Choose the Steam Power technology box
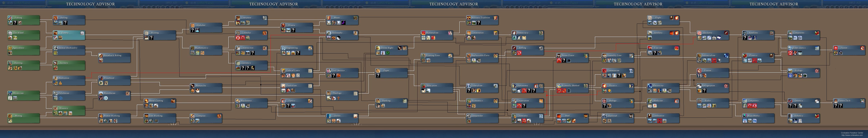 tap(572, 58)
